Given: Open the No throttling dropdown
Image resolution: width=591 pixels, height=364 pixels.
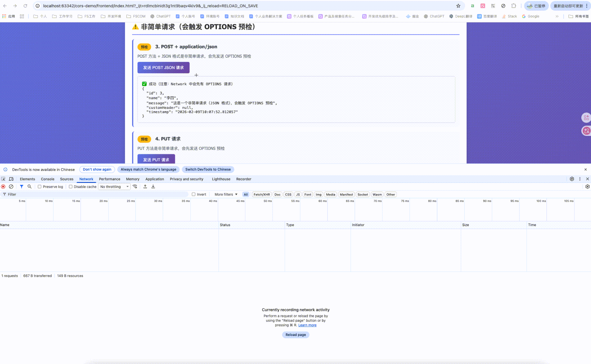Looking at the screenshot, I should pos(114,187).
